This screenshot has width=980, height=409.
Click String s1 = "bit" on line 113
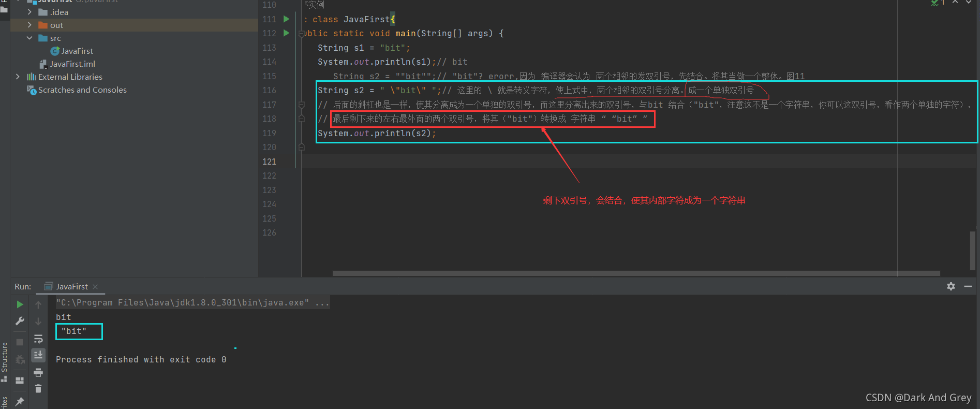click(364, 48)
